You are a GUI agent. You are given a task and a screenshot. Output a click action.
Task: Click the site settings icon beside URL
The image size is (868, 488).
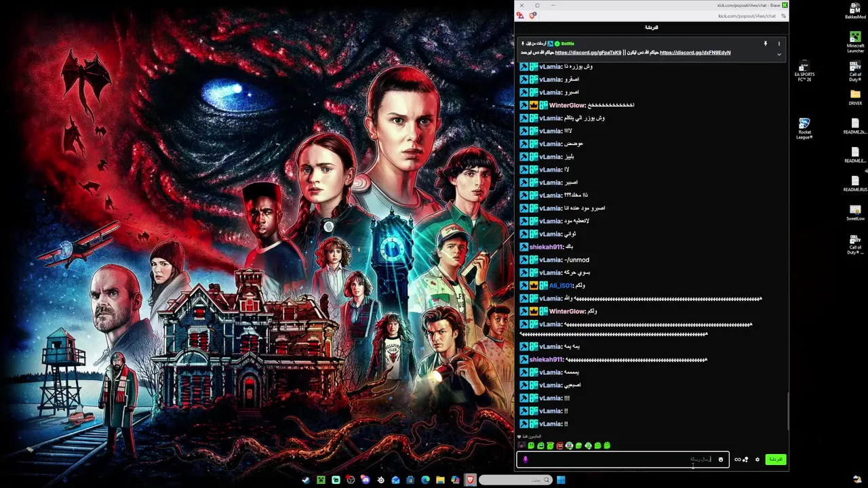[x=783, y=16]
